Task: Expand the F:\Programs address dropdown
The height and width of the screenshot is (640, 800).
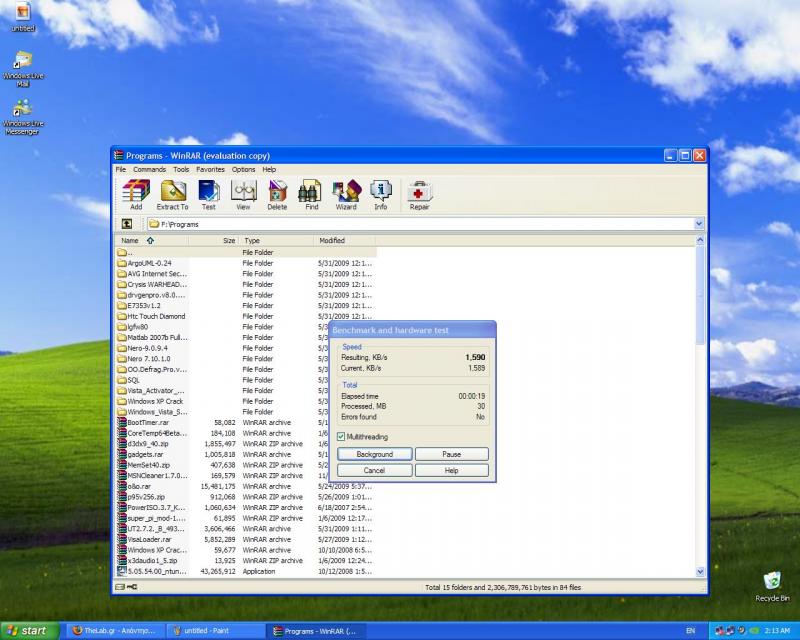Action: (699, 224)
